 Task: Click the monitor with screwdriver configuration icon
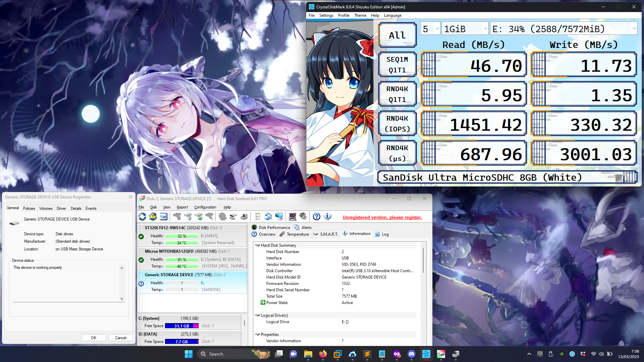[x=292, y=217]
